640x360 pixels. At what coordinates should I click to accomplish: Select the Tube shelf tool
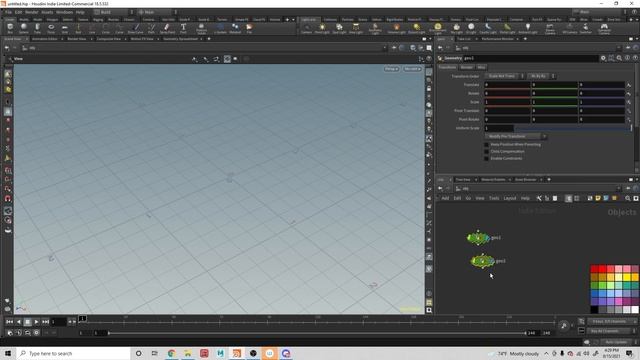click(x=37, y=28)
